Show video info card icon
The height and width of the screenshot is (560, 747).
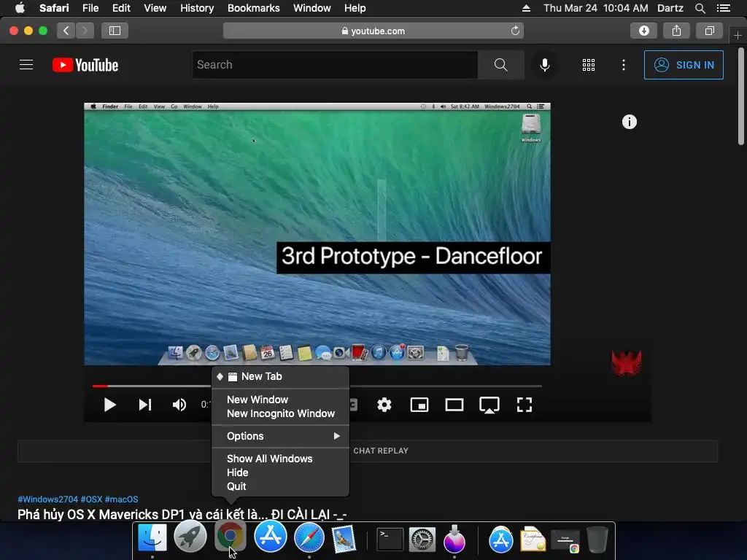[x=630, y=122]
